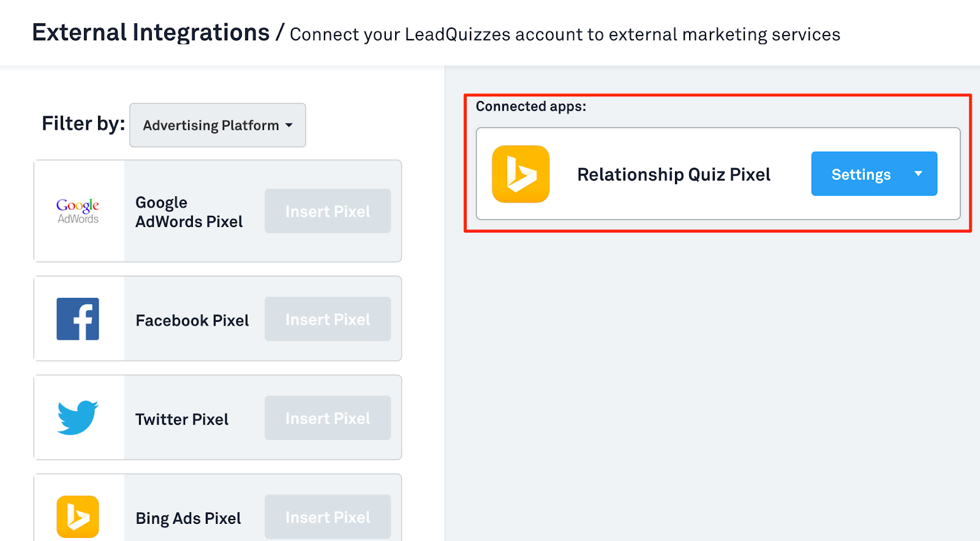Select the Google AdWords Pixel label
This screenshot has width=980, height=541.
(x=189, y=212)
